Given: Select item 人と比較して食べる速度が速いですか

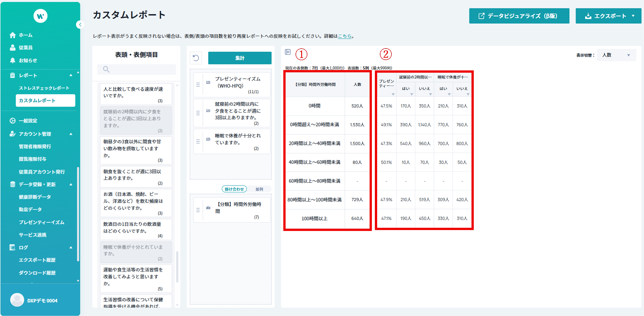Looking at the screenshot, I should click(136, 94).
